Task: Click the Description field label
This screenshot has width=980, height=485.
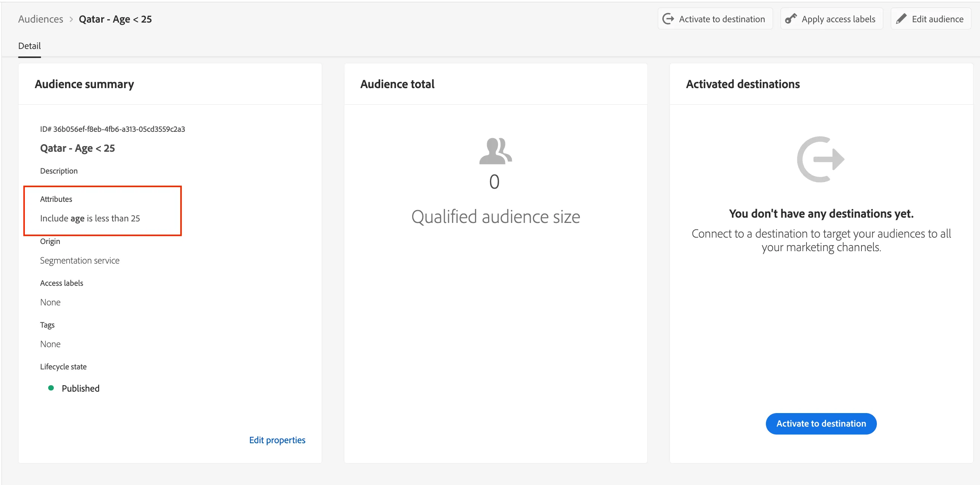Action: click(x=59, y=171)
